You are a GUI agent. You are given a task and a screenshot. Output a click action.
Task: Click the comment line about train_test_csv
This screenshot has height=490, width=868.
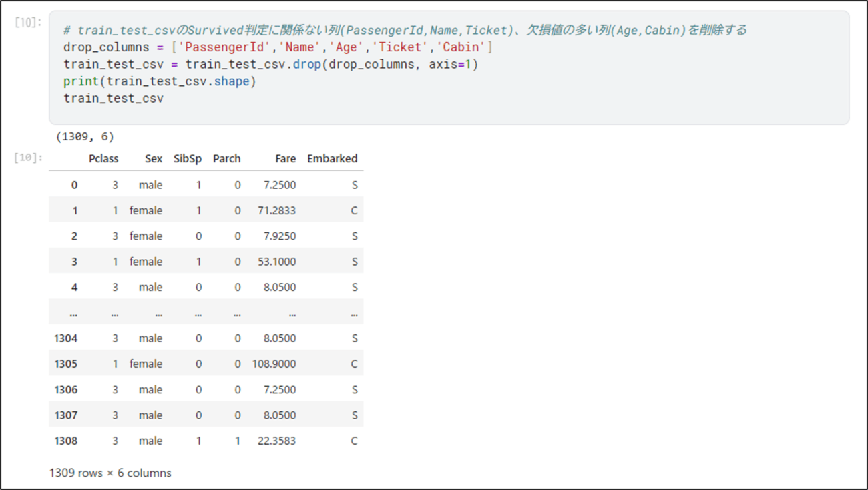405,30
